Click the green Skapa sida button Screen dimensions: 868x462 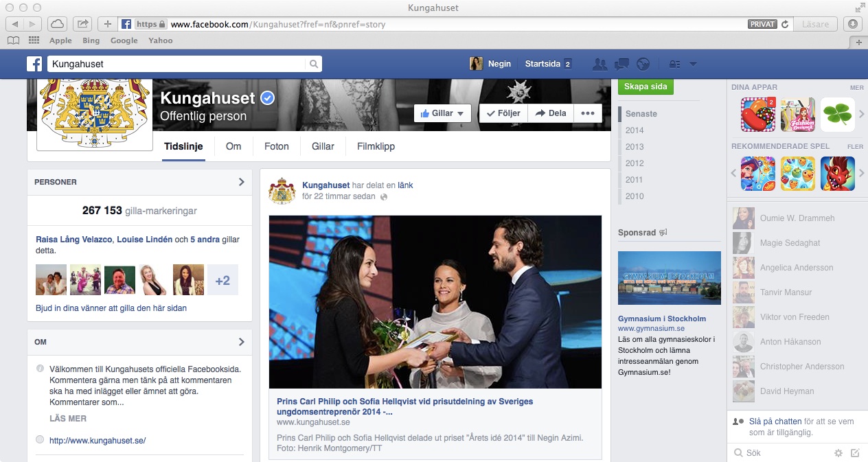[x=646, y=87]
